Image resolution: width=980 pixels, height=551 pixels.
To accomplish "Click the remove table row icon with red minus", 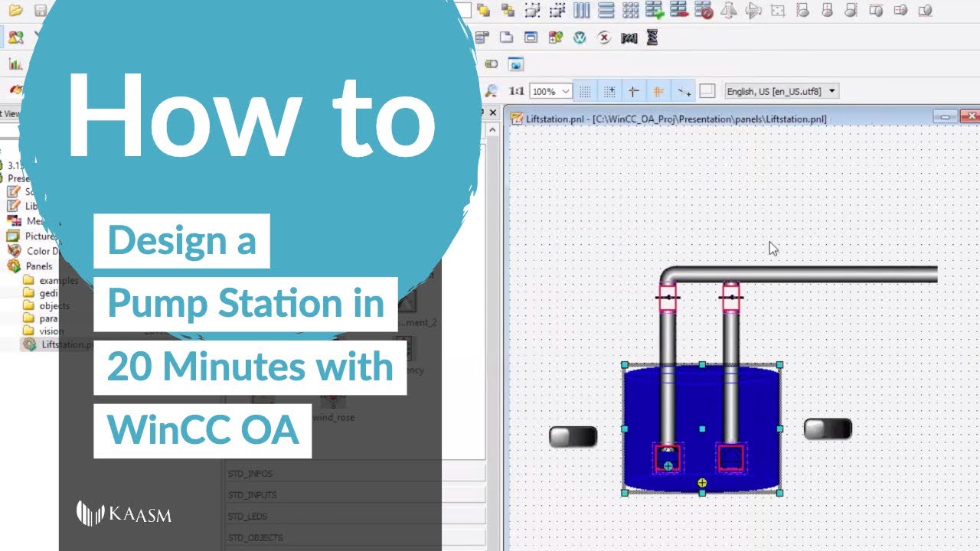I will pos(678,11).
